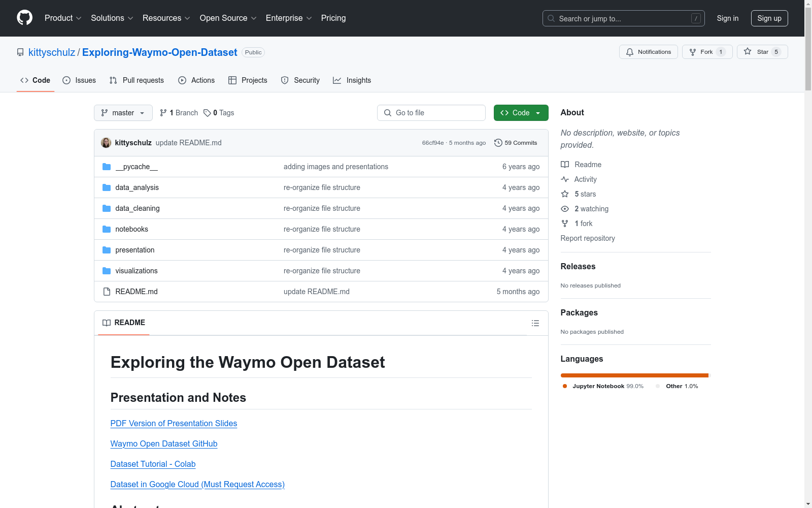This screenshot has height=508, width=812.
Task: Open the Open Source dropdown
Action: 228,18
